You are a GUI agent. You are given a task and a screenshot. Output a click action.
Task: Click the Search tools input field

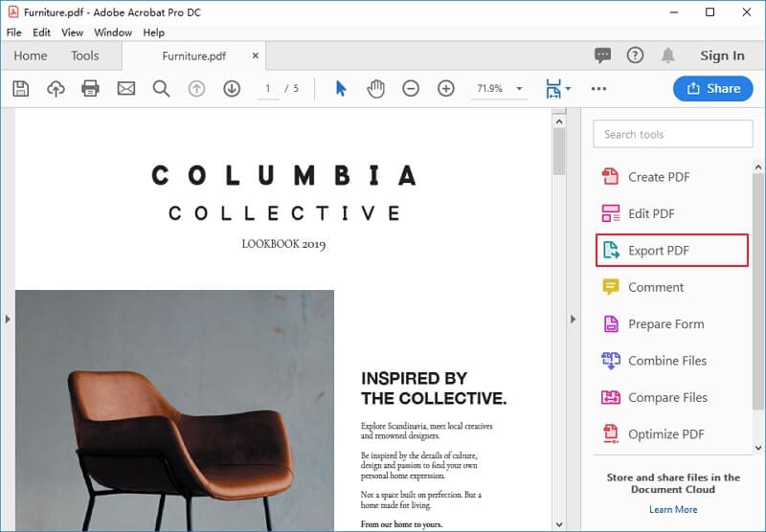coord(673,134)
